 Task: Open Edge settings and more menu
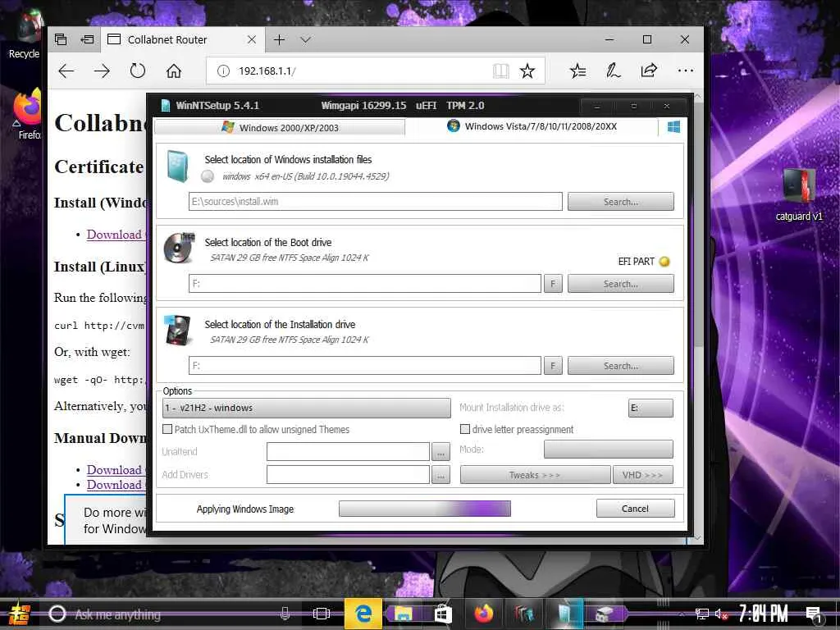coord(685,71)
